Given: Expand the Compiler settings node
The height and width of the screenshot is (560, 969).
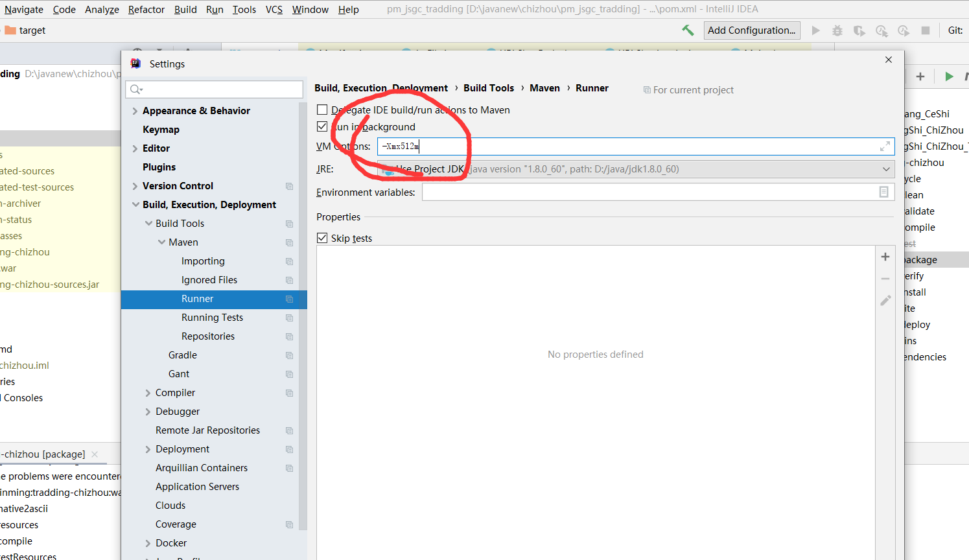Looking at the screenshot, I should (x=148, y=392).
